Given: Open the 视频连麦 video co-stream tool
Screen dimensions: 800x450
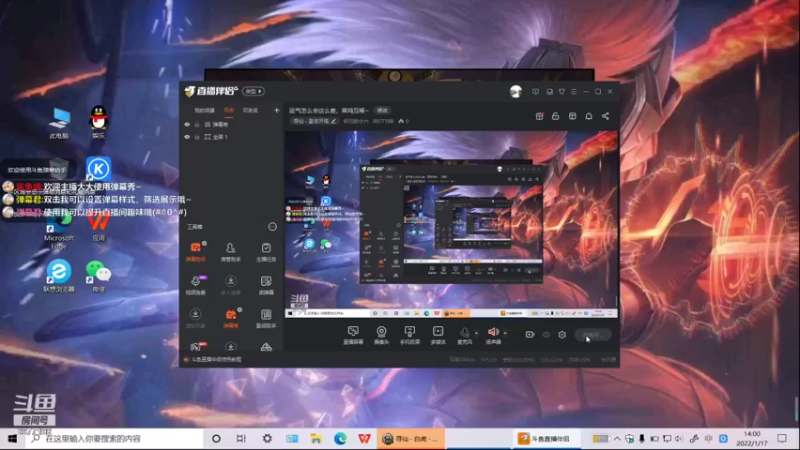Looking at the screenshot, I should pyautogui.click(x=195, y=285).
